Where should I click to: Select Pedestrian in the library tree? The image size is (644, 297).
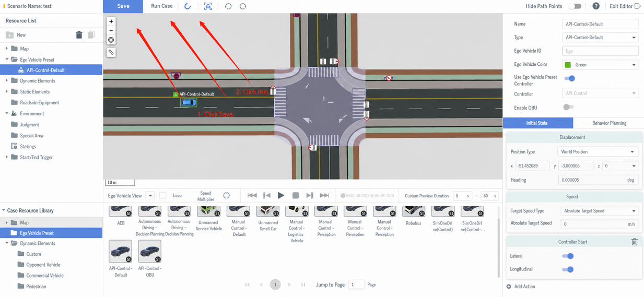click(36, 287)
